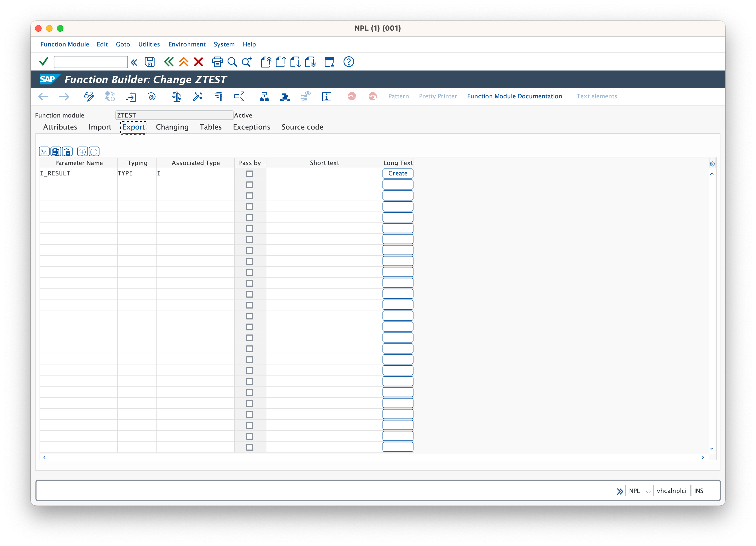Click the green Back double-arrow icon
The height and width of the screenshot is (546, 756).
tap(169, 62)
